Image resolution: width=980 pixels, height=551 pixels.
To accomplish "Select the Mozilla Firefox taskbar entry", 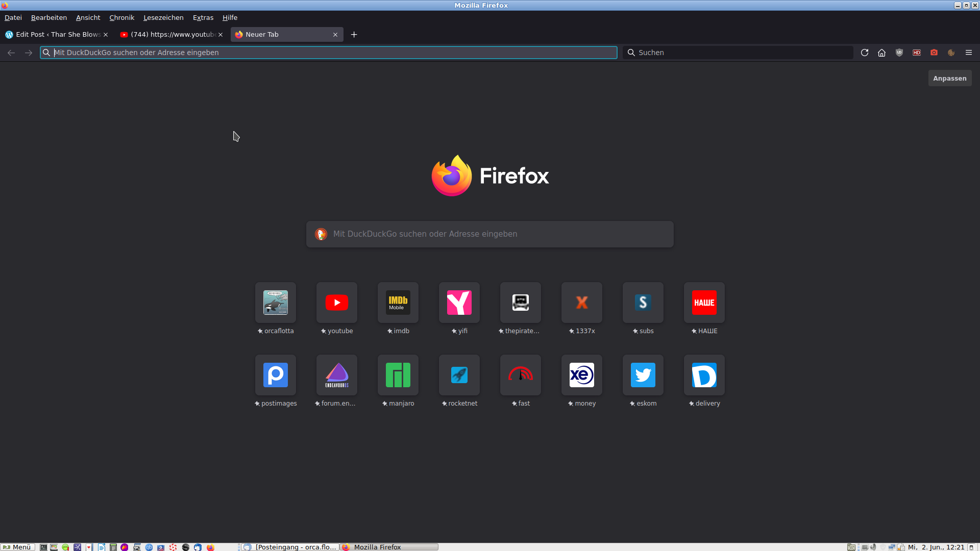I will coord(389,547).
